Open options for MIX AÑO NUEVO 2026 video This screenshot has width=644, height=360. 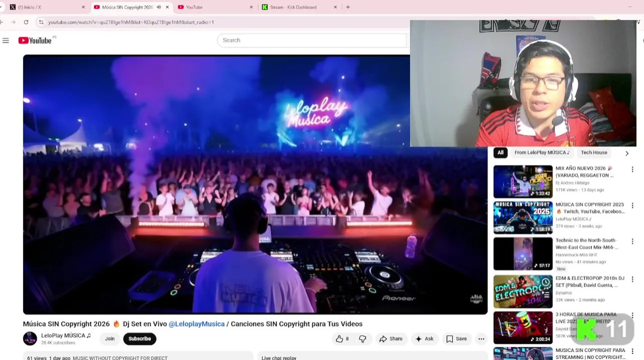coord(632,169)
